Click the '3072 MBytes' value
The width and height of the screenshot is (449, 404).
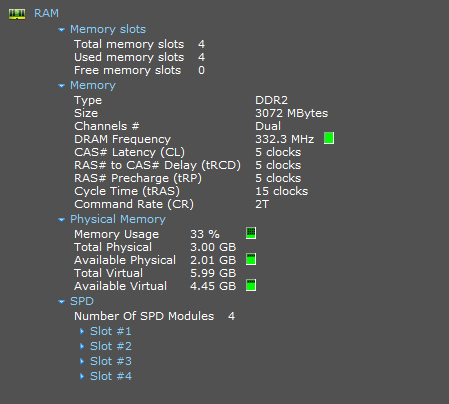point(292,114)
